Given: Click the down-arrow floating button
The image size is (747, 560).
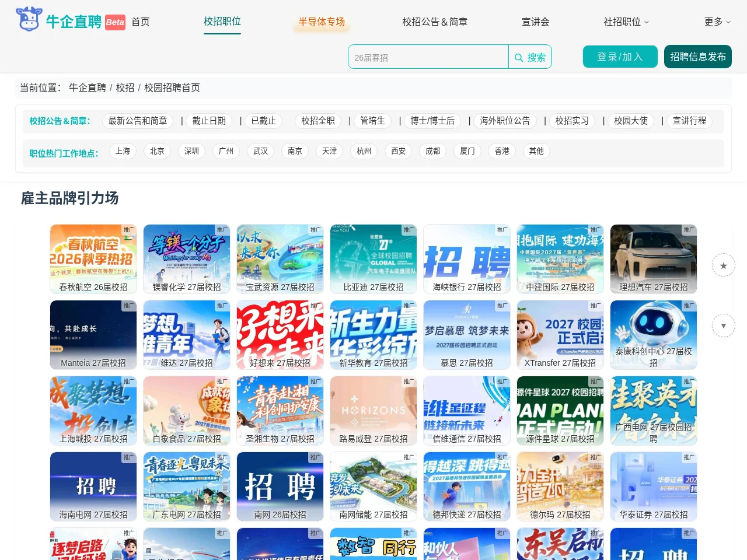Looking at the screenshot, I should pos(724,325).
